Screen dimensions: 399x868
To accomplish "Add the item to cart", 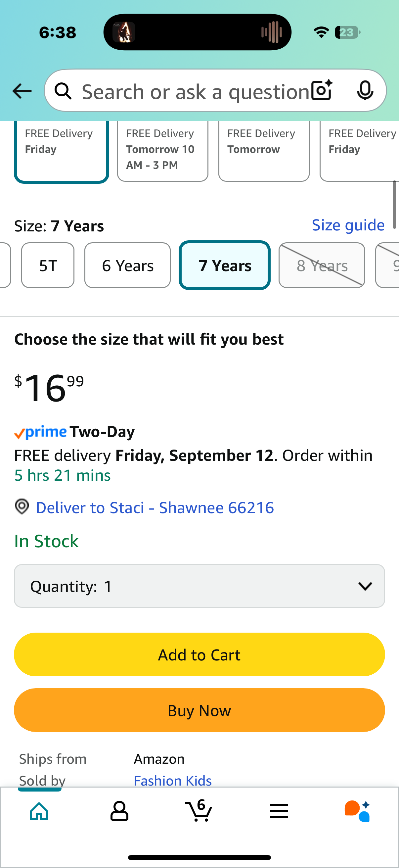I will pos(199,654).
